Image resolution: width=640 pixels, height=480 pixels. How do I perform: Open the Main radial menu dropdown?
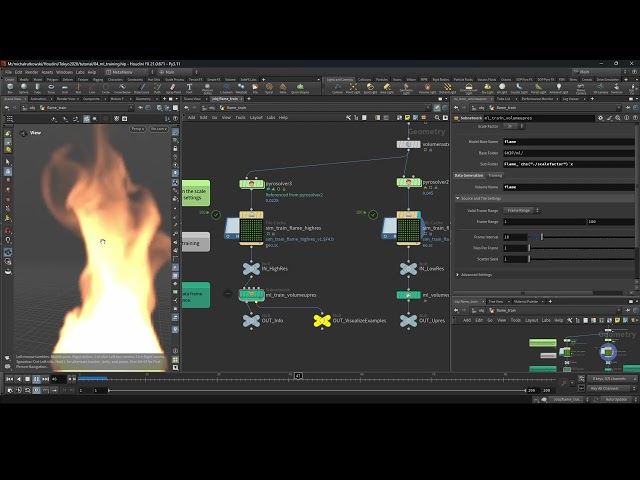click(x=179, y=72)
